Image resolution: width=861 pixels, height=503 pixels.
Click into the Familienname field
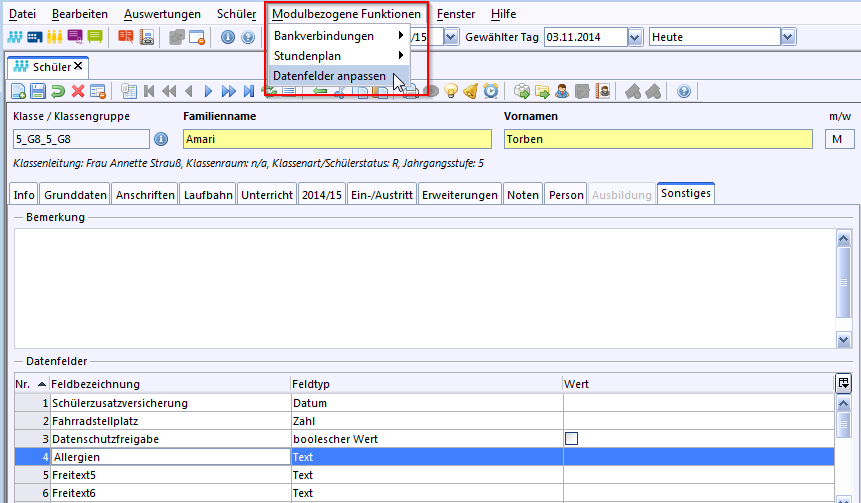pyautogui.click(x=337, y=139)
